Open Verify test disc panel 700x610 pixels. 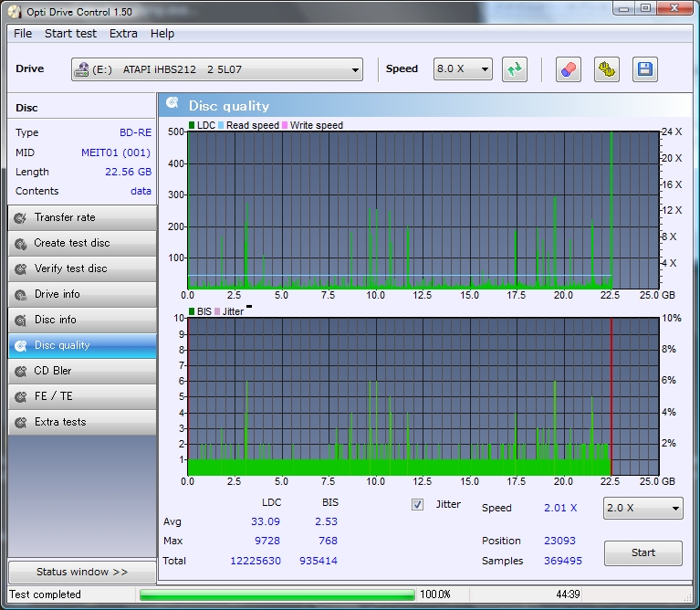pyautogui.click(x=81, y=268)
